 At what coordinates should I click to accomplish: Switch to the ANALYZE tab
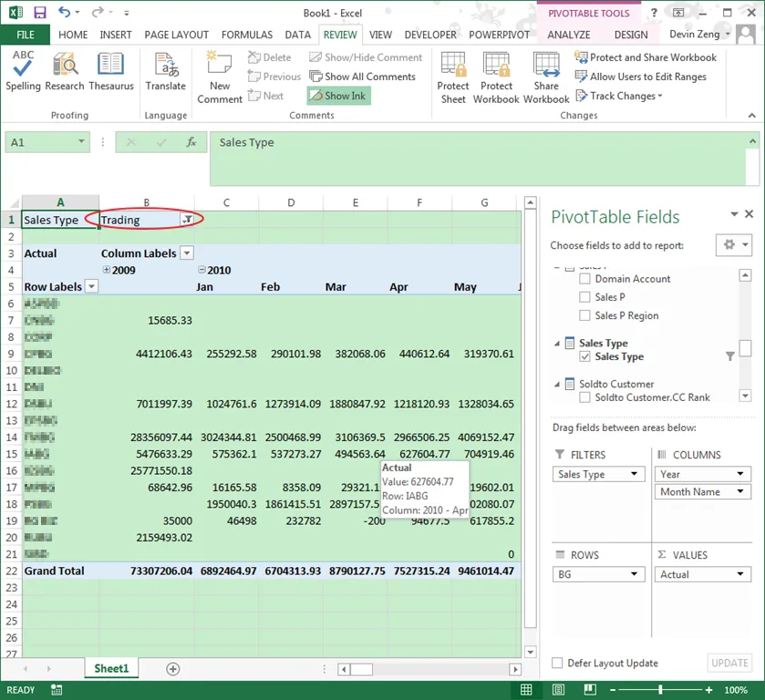(x=568, y=35)
